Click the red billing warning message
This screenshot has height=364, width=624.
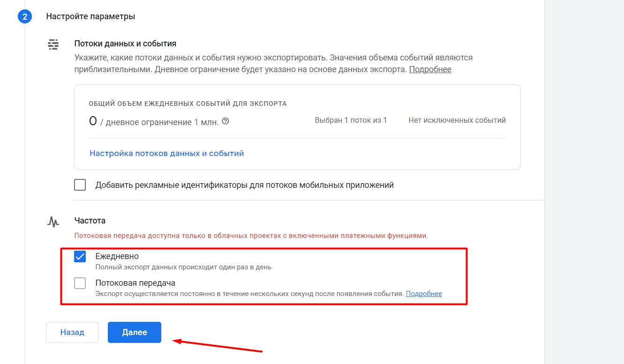tap(251, 236)
